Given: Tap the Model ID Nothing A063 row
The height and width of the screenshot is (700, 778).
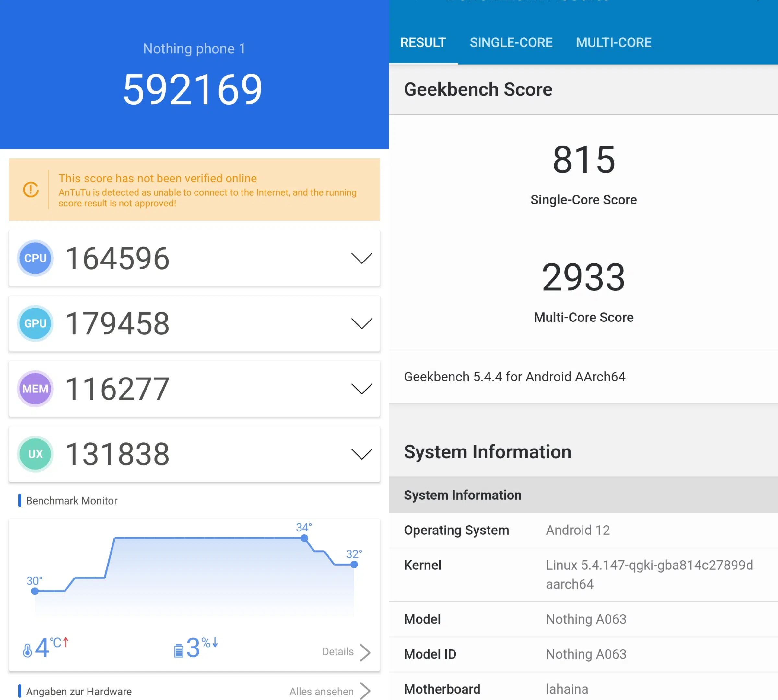Looking at the screenshot, I should tap(583, 655).
